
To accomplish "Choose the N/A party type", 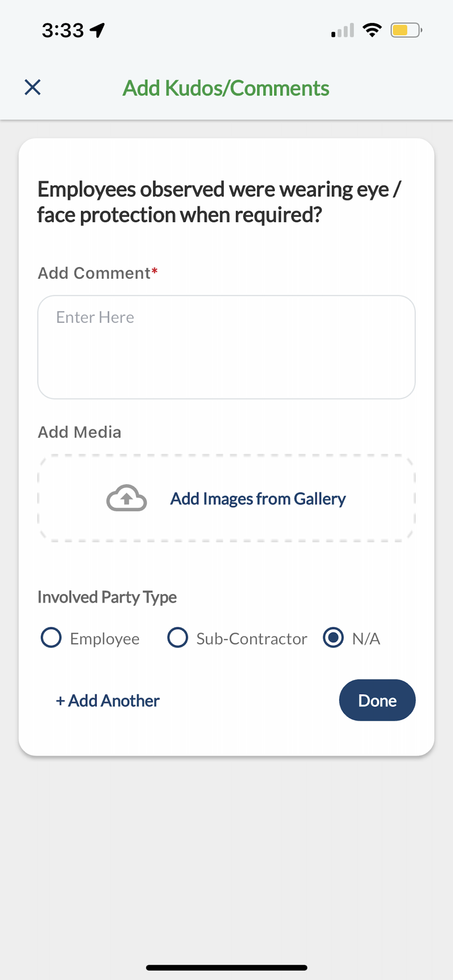I will point(333,638).
